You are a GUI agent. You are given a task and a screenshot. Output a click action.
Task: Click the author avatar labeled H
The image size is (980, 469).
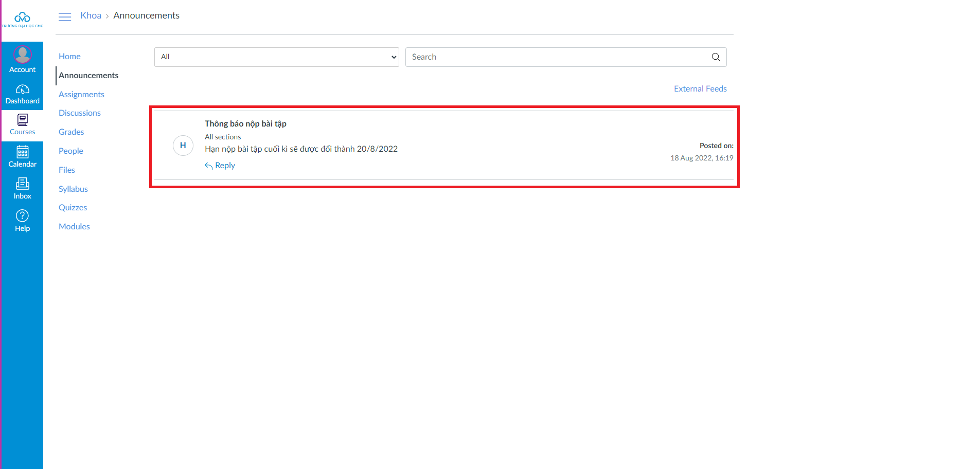click(x=183, y=146)
